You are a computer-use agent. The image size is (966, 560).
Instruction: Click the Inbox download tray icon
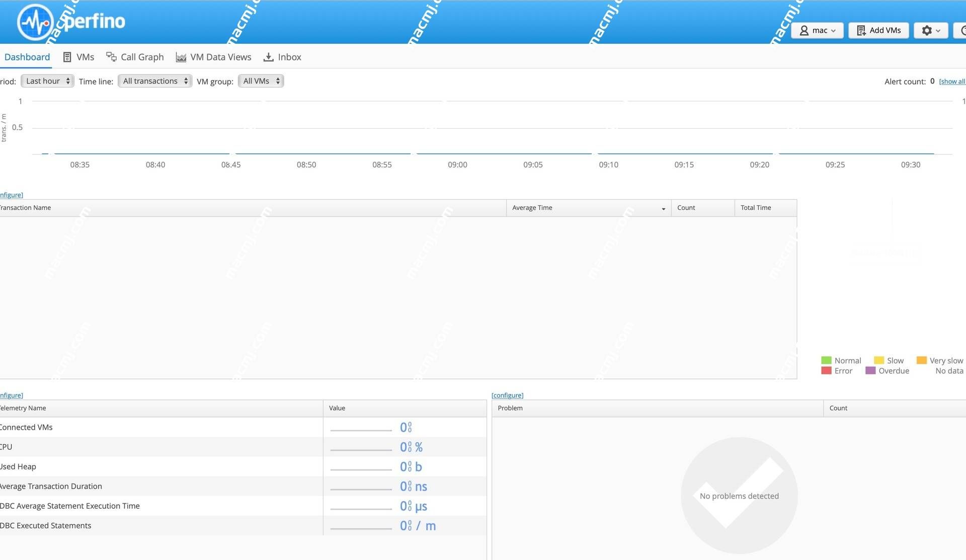click(x=269, y=57)
